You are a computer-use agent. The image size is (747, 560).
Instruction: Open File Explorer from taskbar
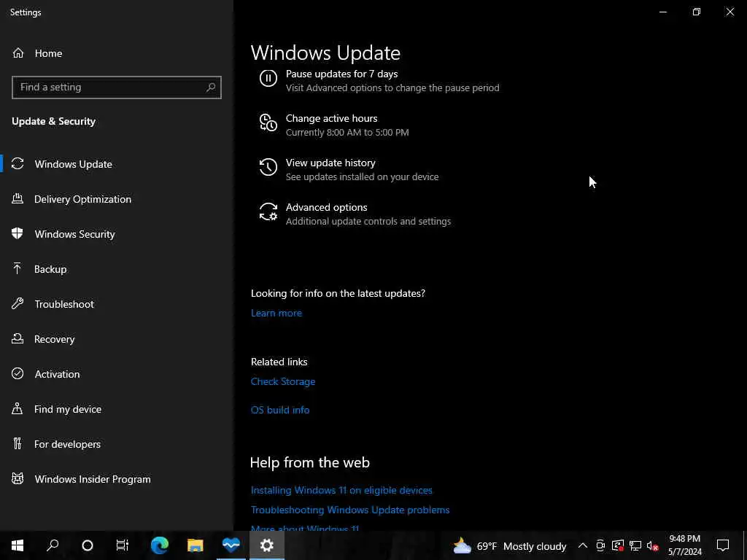(196, 545)
